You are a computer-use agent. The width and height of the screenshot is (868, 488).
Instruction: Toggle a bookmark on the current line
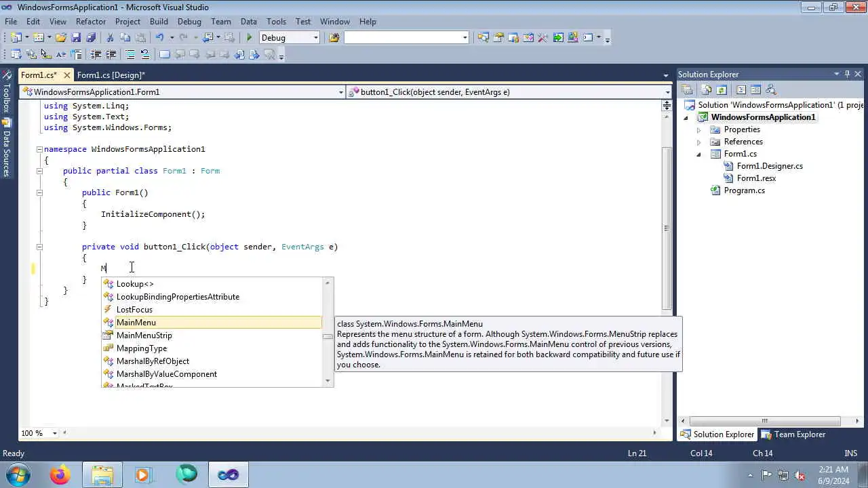click(x=164, y=54)
